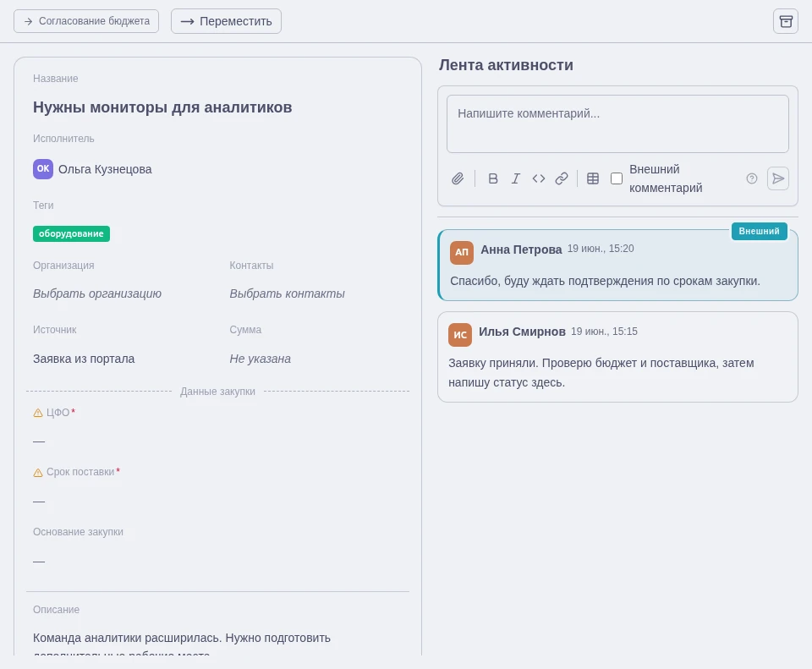Click the empty Срок поставки value
This screenshot has height=669, width=812.
point(39,502)
